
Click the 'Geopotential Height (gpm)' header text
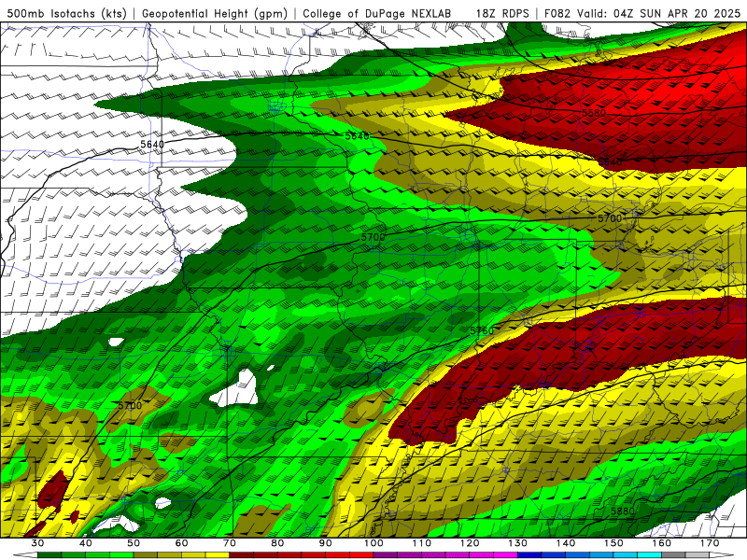click(215, 13)
